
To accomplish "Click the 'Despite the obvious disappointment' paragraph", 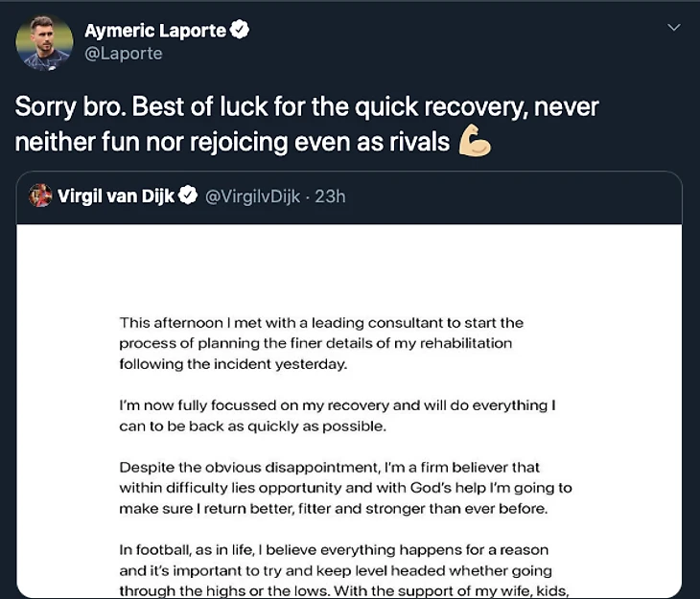I will pyautogui.click(x=345, y=488).
